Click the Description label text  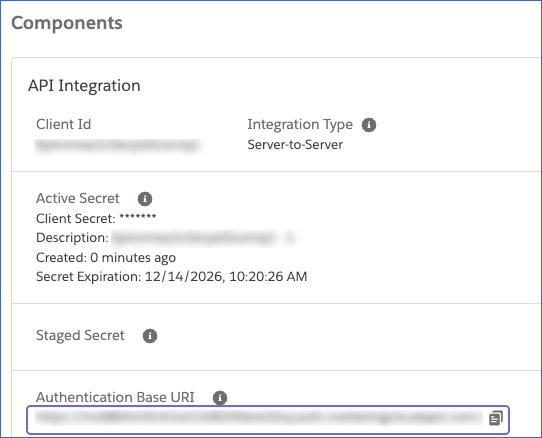[x=72, y=238]
